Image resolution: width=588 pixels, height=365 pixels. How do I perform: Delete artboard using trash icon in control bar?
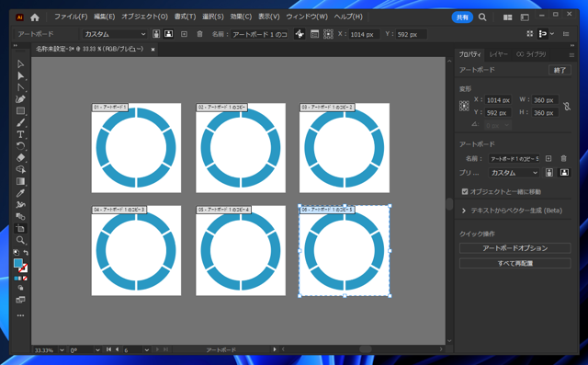click(x=199, y=34)
